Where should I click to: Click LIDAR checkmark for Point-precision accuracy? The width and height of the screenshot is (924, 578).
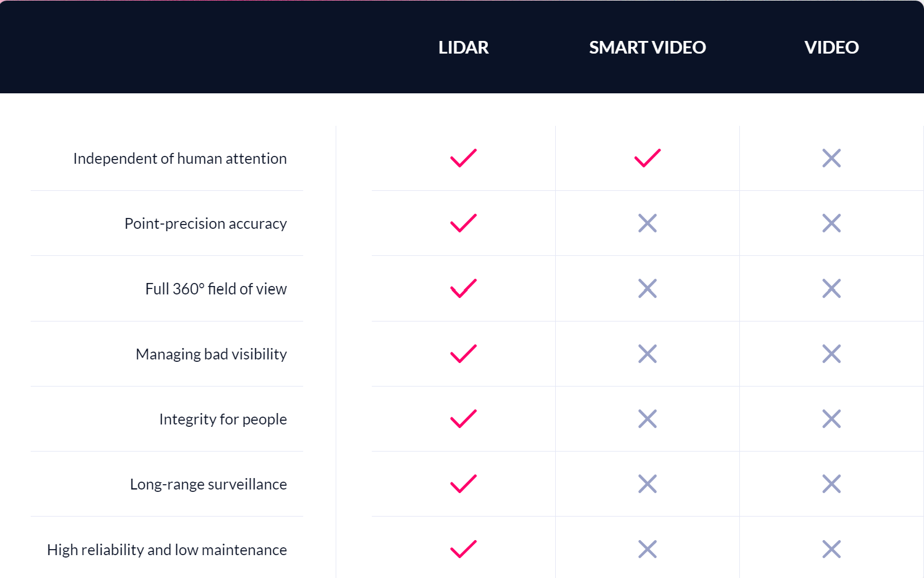click(x=463, y=223)
